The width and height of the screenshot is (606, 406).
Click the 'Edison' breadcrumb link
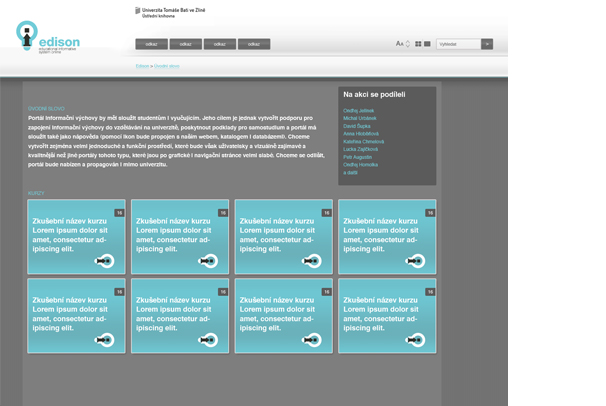[x=142, y=66]
